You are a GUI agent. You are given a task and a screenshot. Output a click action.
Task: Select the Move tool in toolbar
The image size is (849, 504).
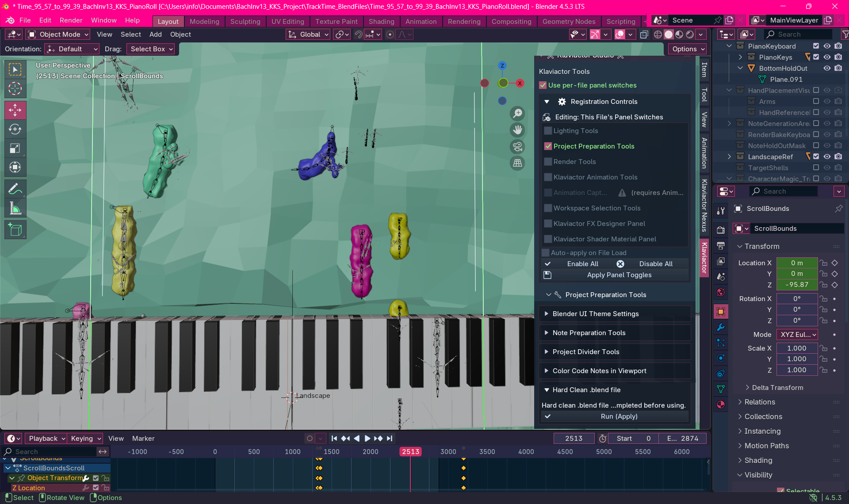15,110
